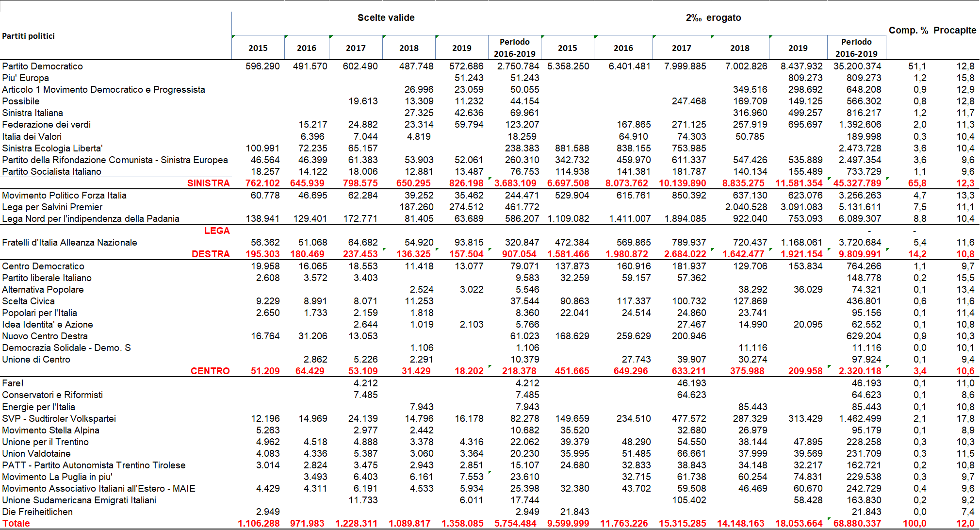980x530 pixels.
Task: Select the 'Comp. %' column header
Action: pos(908,30)
